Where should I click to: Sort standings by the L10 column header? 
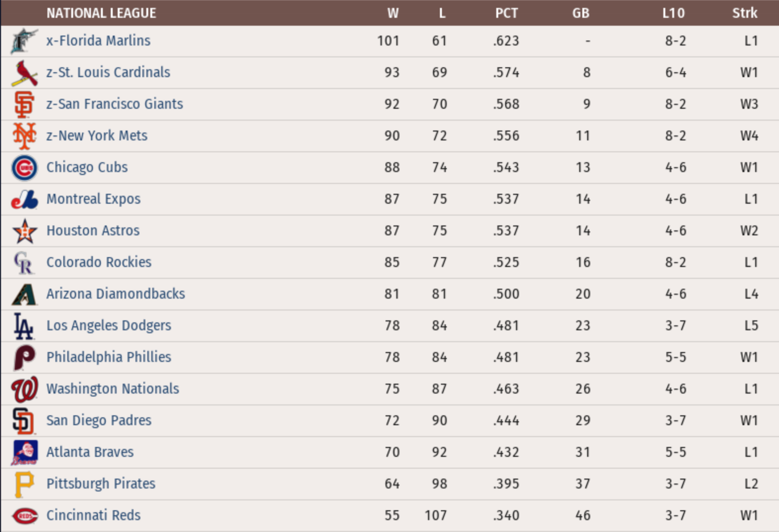674,13
